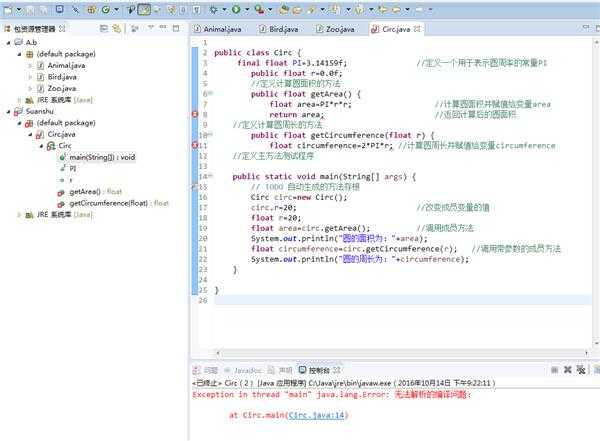Collapse the Circ class node in tree
Viewport: 600px width, 441px height.
tap(41, 146)
